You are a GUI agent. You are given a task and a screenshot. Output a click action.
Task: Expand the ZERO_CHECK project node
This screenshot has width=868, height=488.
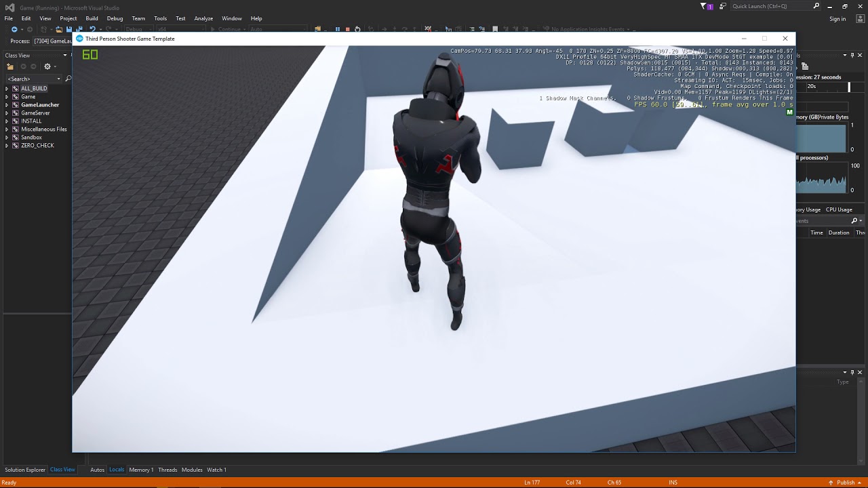click(7, 146)
